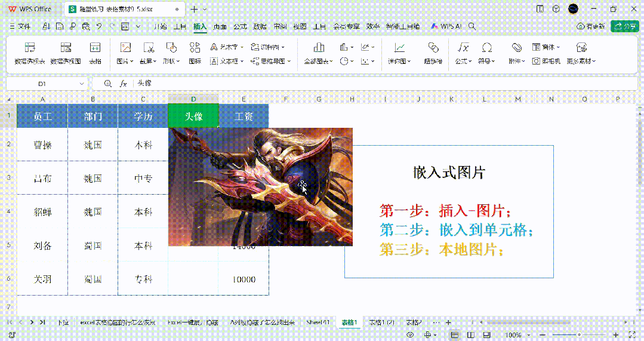Screen dimensions: 644x341
Task: Click the zoom magnifier in formula bar
Action: pos(107,84)
